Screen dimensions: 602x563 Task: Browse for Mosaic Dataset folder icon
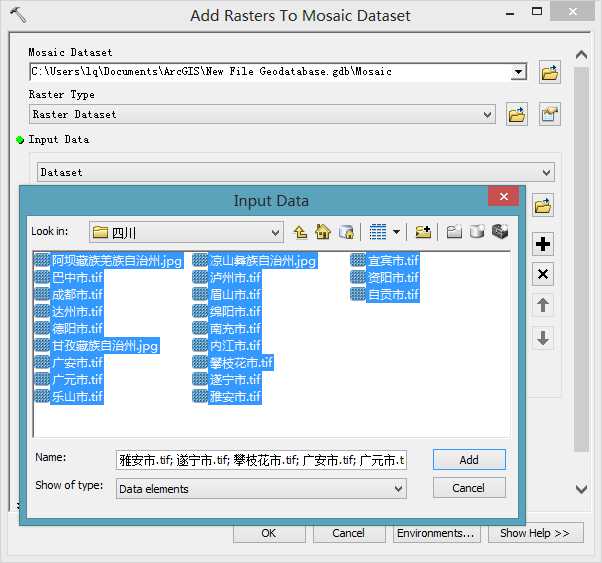(549, 72)
